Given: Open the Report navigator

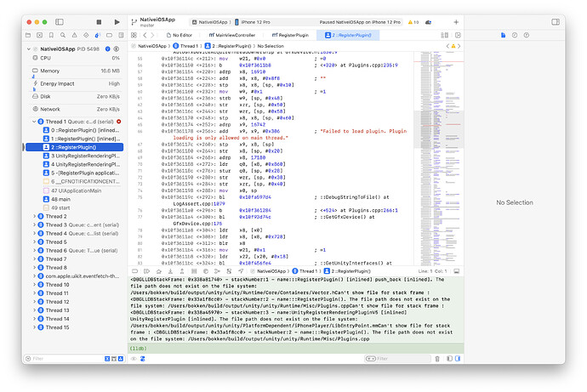Looking at the screenshot, I should [x=121, y=35].
